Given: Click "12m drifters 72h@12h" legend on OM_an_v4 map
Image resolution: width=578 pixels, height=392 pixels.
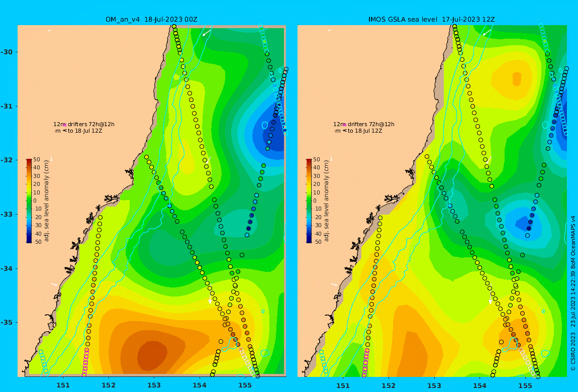Looking at the screenshot, I should click(83, 124).
